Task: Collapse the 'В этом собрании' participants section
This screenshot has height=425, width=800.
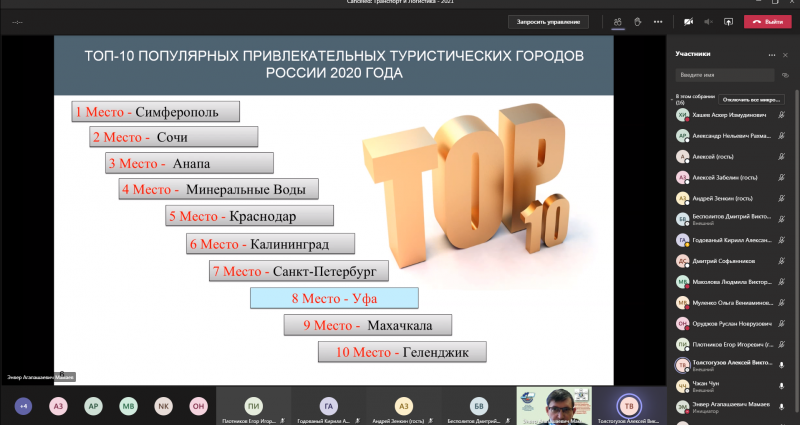Action: pos(673,99)
